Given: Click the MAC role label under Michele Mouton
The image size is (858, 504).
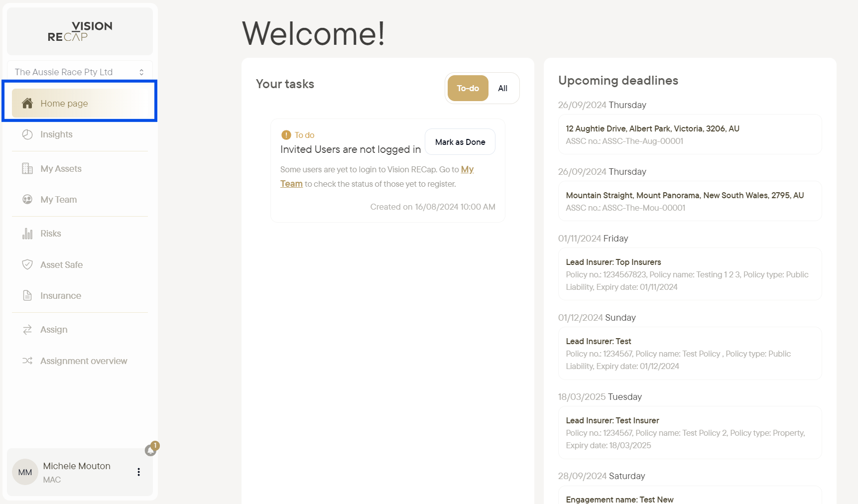Looking at the screenshot, I should coord(52,480).
